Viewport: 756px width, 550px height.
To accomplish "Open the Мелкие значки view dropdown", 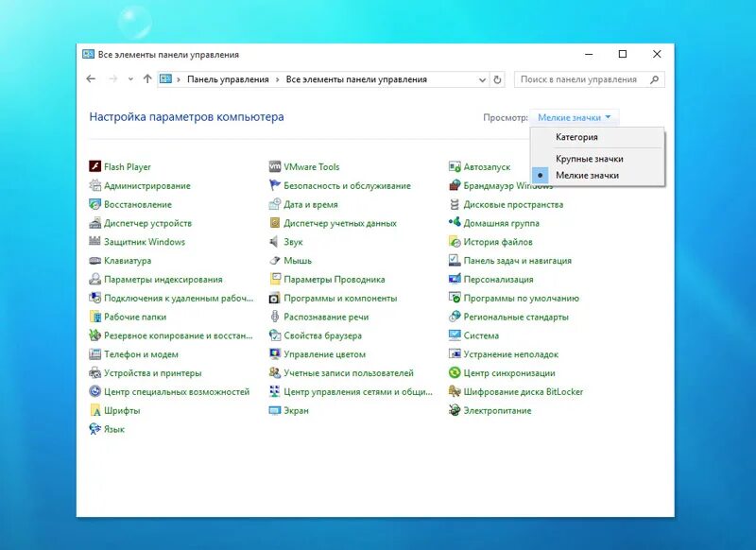I will point(575,117).
